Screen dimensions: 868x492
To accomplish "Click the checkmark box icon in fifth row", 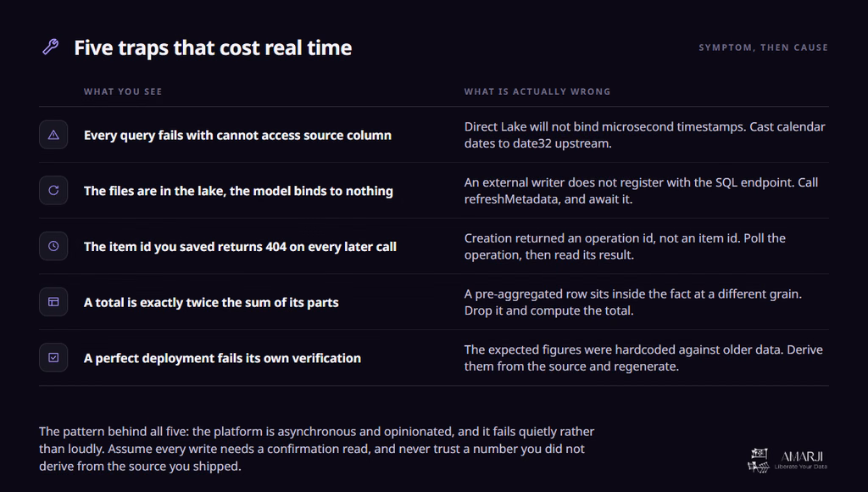I will point(53,357).
